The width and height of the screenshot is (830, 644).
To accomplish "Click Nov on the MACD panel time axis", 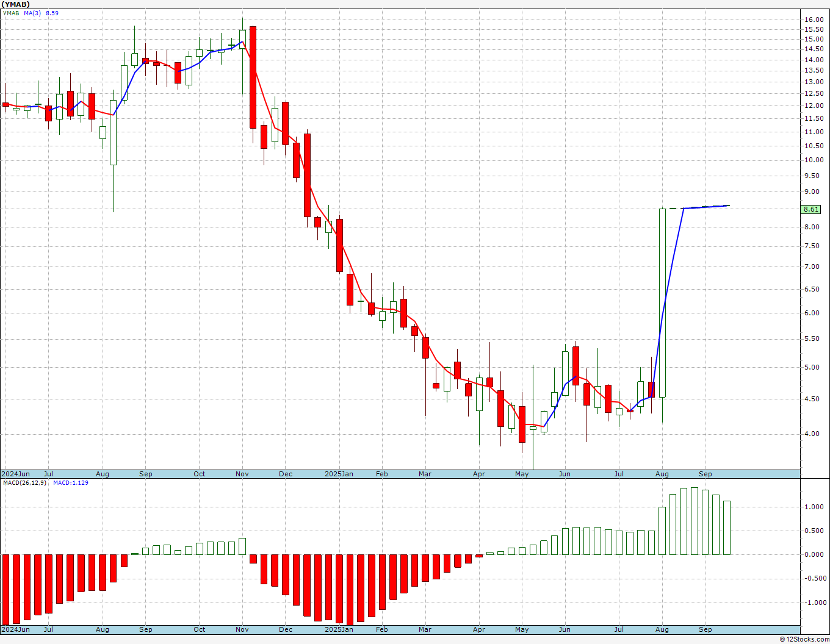I will [242, 629].
